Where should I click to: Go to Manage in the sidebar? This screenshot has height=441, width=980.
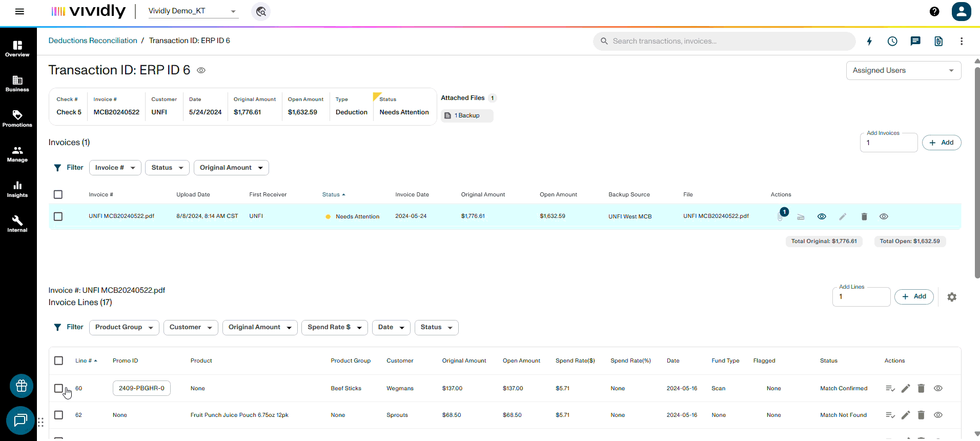(17, 154)
